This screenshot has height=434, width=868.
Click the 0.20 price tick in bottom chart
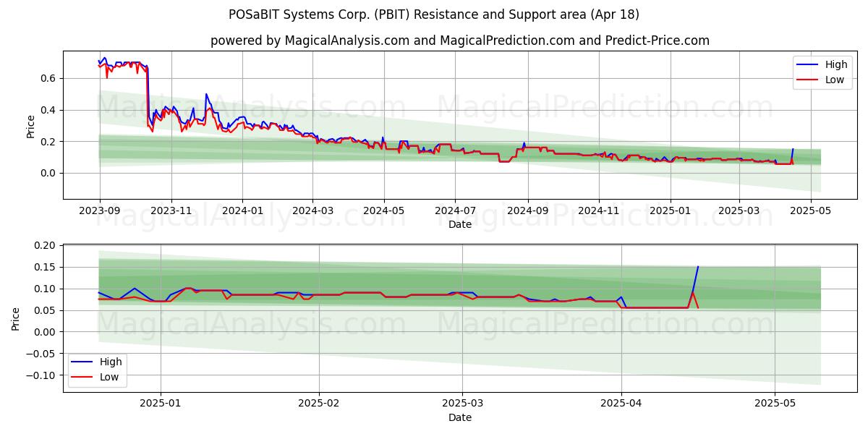tap(46, 245)
